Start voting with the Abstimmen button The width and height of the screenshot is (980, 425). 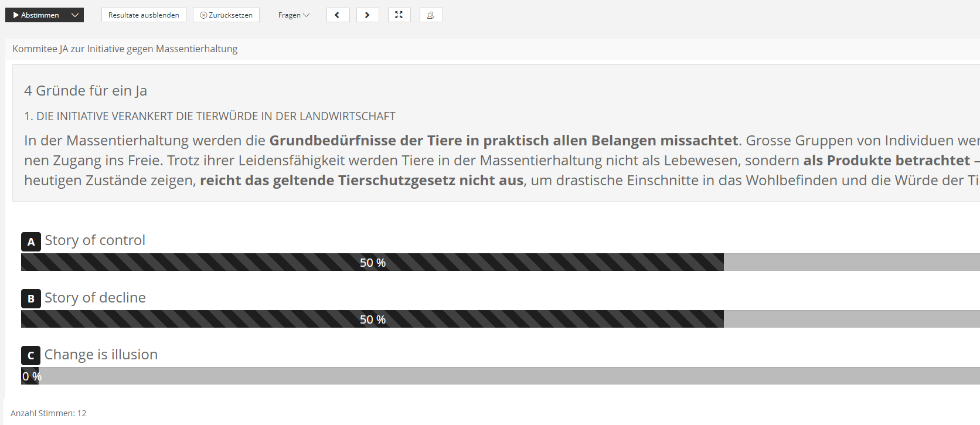[x=36, y=15]
